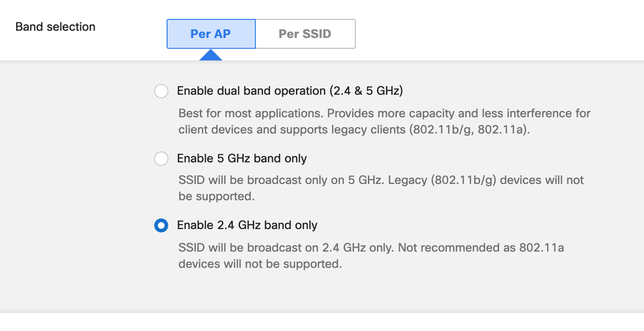Click the 'Band selection' setting label
Screen dimensions: 644x331
(x=55, y=27)
